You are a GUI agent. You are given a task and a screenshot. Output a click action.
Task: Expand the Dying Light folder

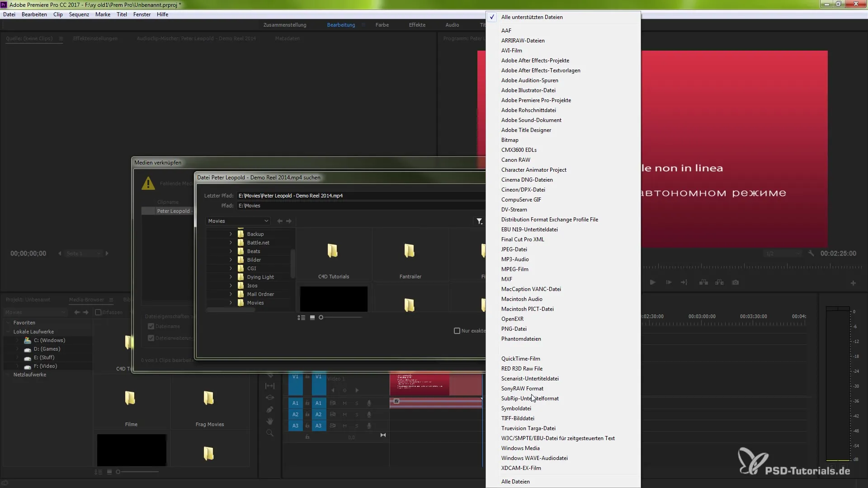[x=231, y=277]
